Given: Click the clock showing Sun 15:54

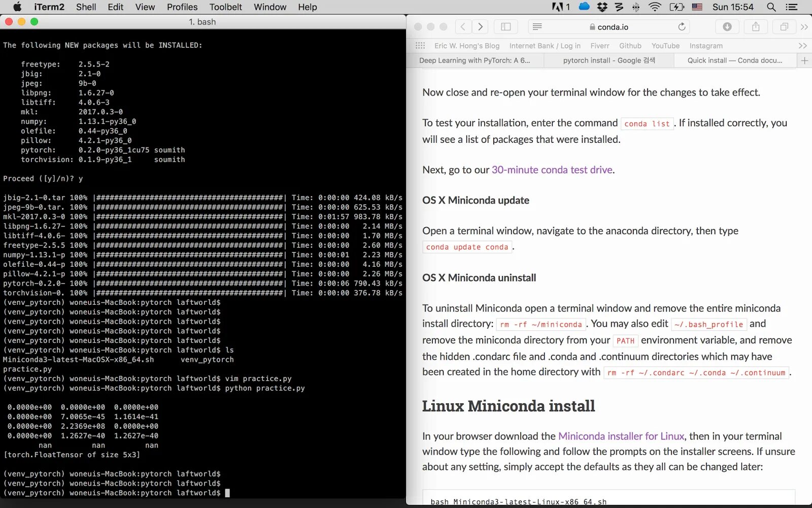Looking at the screenshot, I should (x=733, y=7).
